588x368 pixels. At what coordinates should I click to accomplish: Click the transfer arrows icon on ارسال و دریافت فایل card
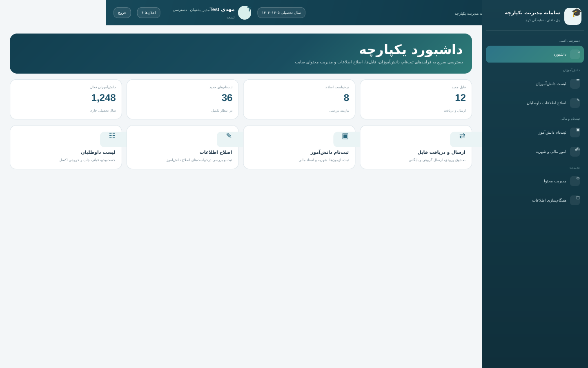point(462,136)
